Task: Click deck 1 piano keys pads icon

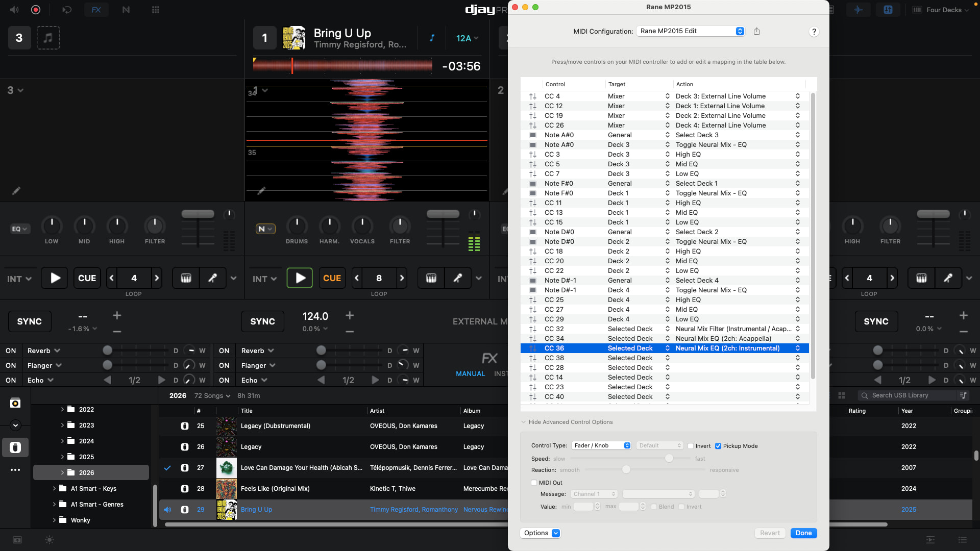Action: point(431,278)
